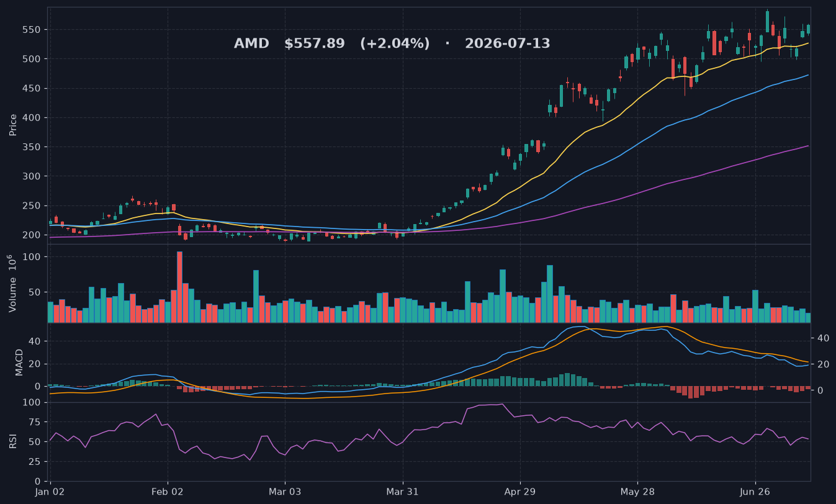Click the 250 price axis tick
Image resolution: width=836 pixels, height=504 pixels.
coord(32,206)
